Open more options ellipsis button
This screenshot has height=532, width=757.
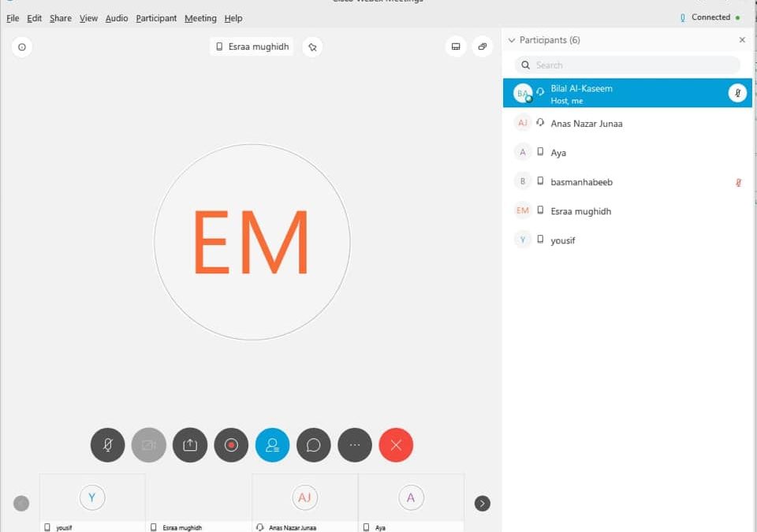(355, 445)
